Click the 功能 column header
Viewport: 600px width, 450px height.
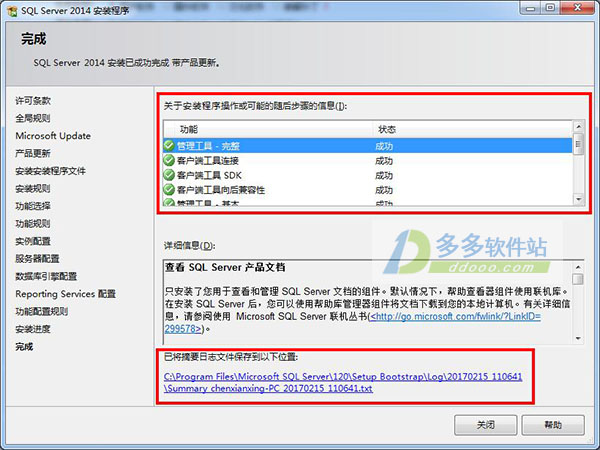(x=268, y=129)
